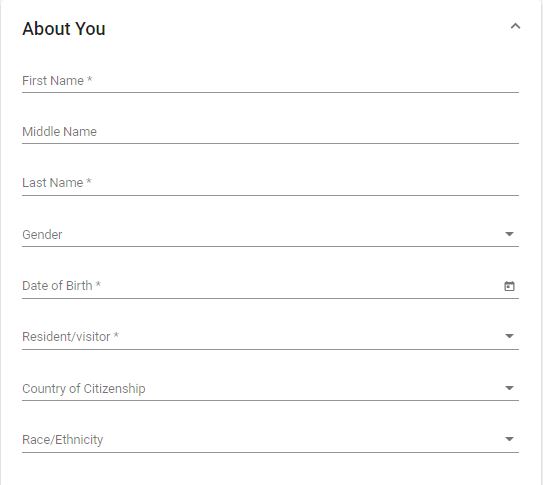This screenshot has width=543, height=485.
Task: Open the Race/Ethnicity dropdown arrow
Action: (509, 439)
